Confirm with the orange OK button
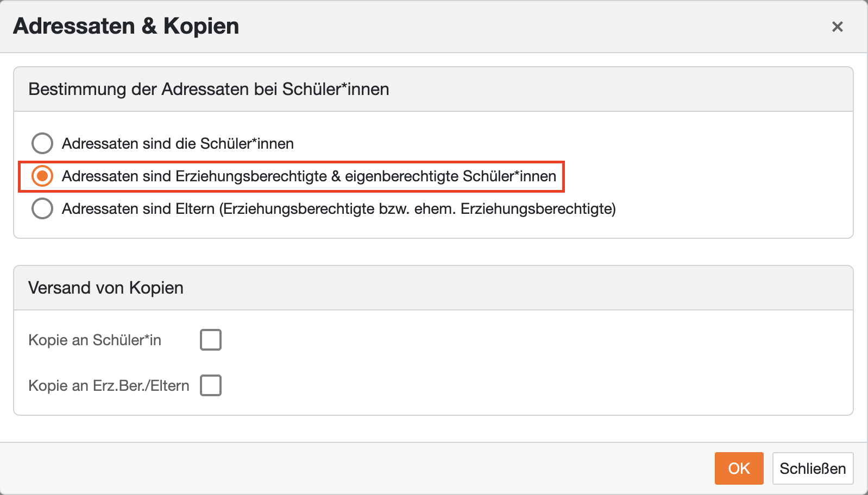This screenshot has width=868, height=495. (x=739, y=468)
